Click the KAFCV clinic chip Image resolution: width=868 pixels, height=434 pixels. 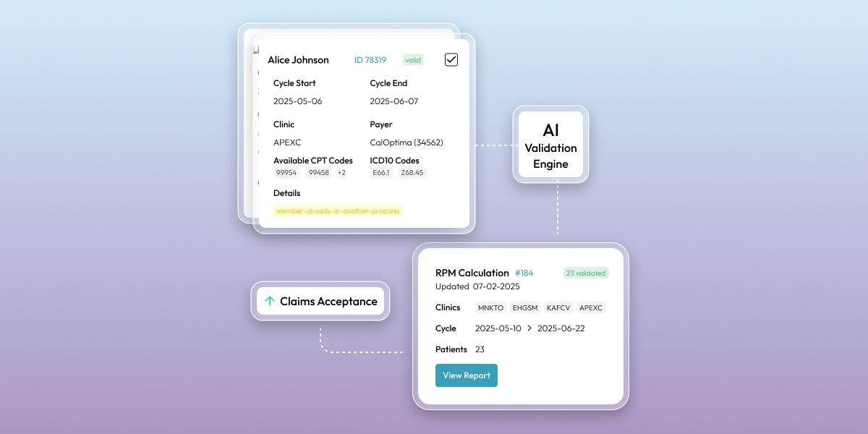[x=558, y=307]
